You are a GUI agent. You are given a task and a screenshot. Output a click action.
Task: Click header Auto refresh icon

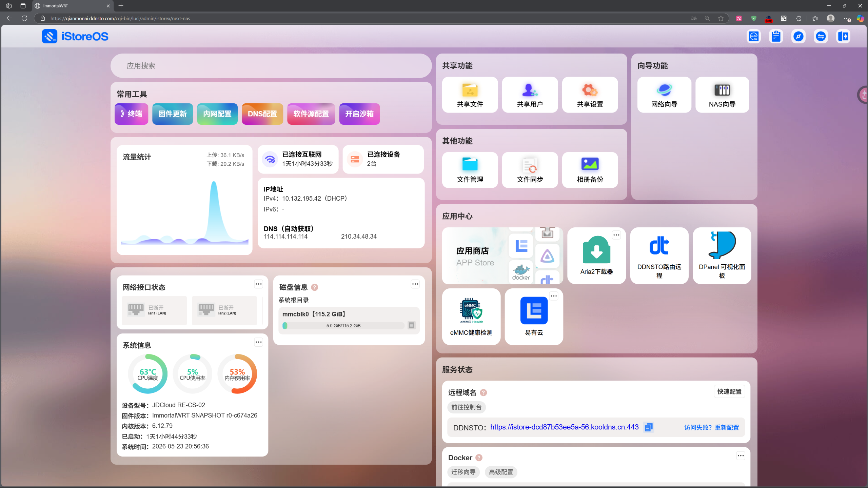753,36
